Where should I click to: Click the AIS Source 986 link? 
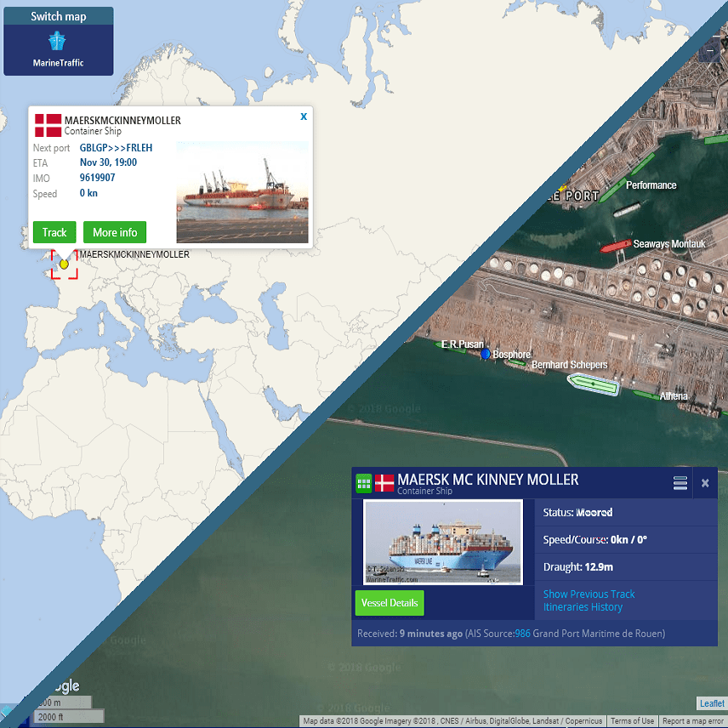(x=524, y=634)
